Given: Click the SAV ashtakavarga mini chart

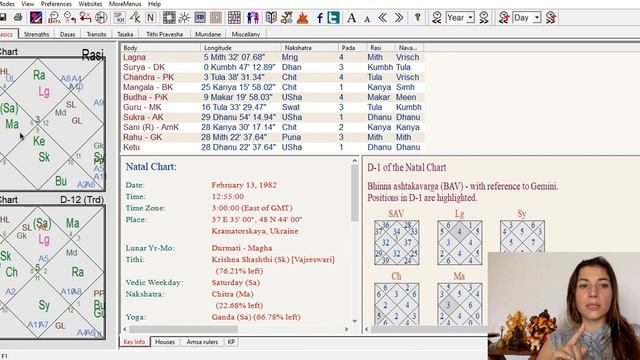Looking at the screenshot, I should (396, 242).
